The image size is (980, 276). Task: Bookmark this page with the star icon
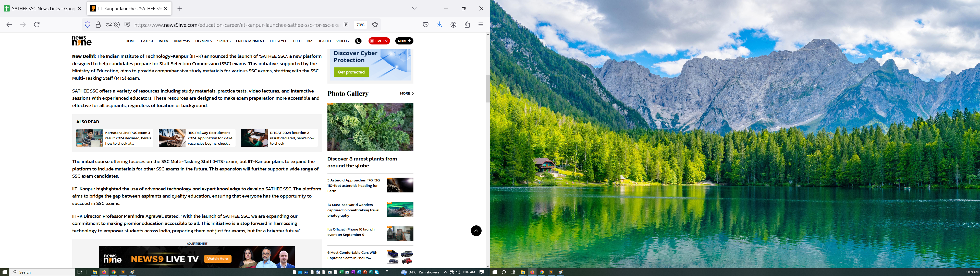(375, 25)
